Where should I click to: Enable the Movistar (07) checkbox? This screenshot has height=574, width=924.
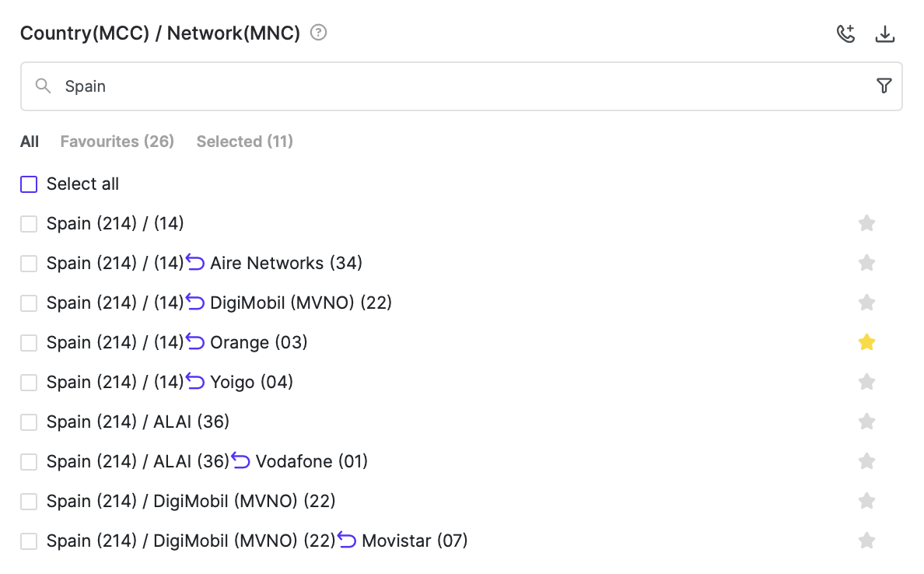click(x=29, y=541)
